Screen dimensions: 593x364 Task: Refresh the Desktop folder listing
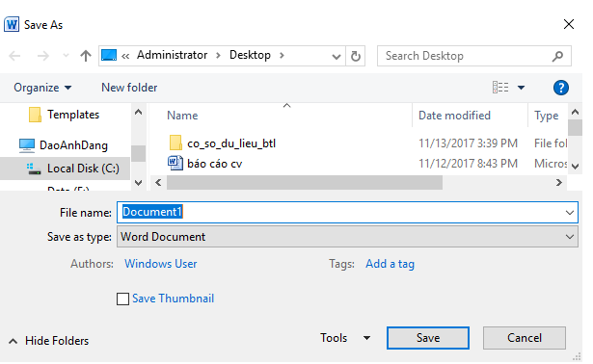(x=356, y=56)
